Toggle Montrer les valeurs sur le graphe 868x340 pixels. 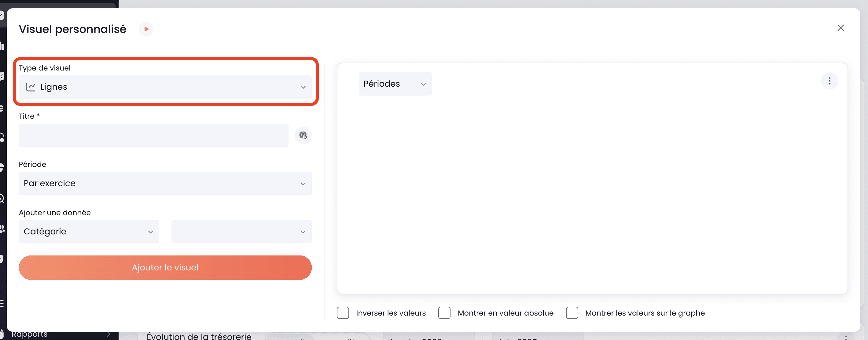(x=572, y=313)
